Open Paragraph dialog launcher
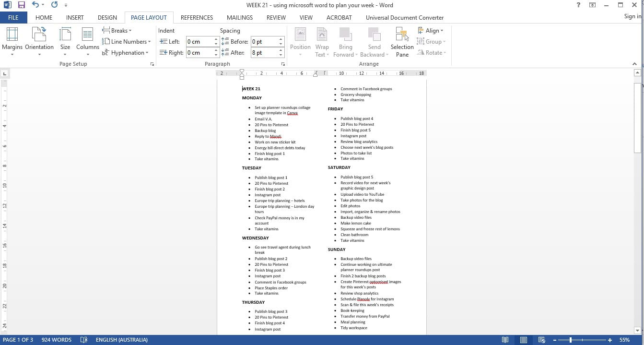The height and width of the screenshot is (345, 644). [x=283, y=64]
